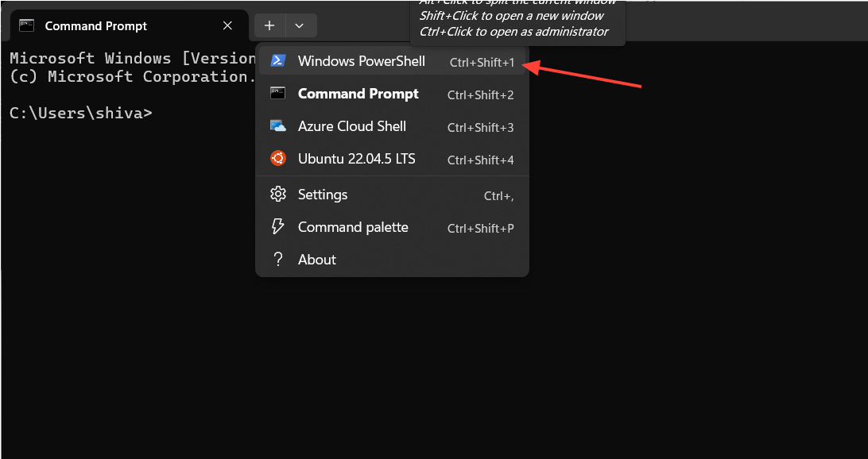Open the Terminal Settings entry

tap(323, 194)
